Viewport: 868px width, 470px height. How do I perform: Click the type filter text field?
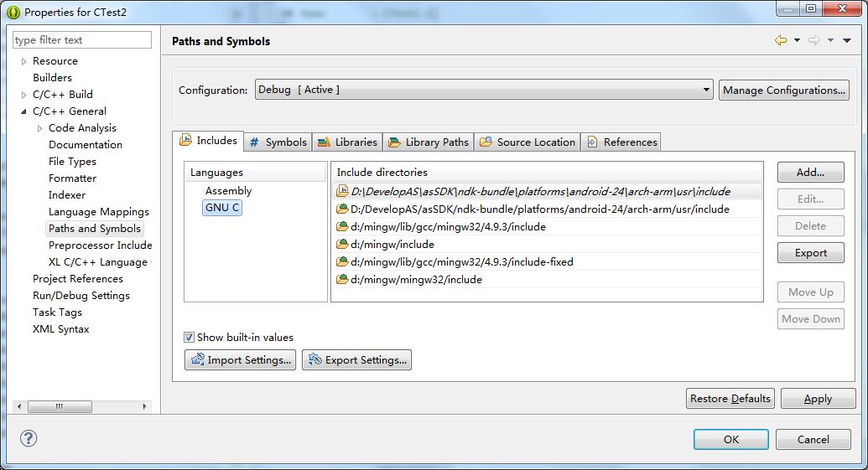pos(82,40)
